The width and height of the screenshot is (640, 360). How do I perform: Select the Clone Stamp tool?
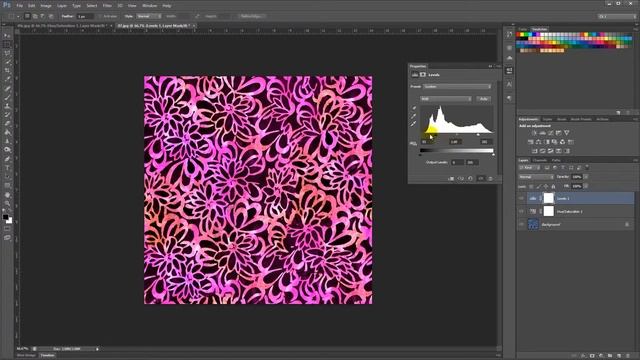[x=7, y=106]
